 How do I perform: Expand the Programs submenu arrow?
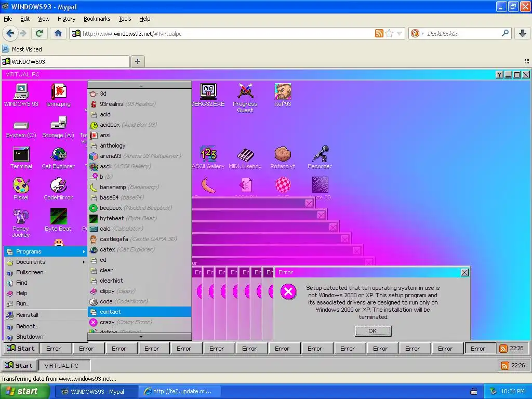click(84, 252)
